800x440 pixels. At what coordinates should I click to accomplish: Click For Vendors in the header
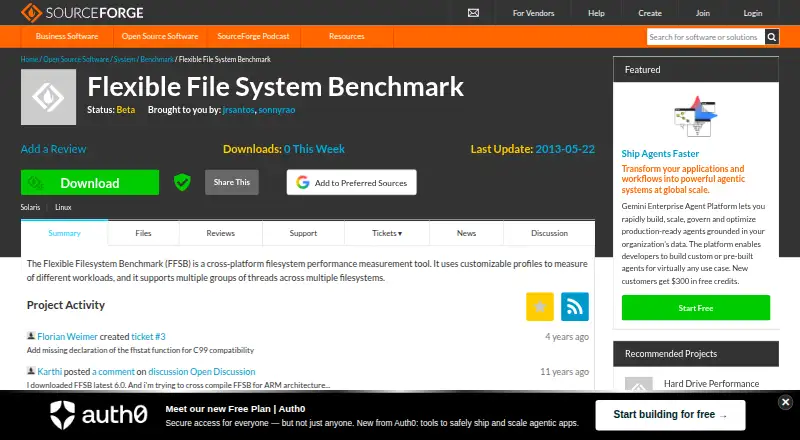pos(533,13)
